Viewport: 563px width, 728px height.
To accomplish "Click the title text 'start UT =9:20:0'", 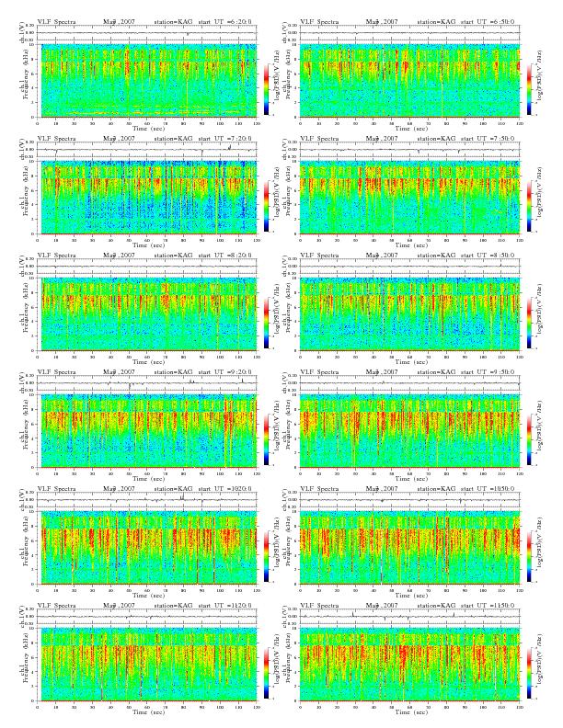I will 225,372.
